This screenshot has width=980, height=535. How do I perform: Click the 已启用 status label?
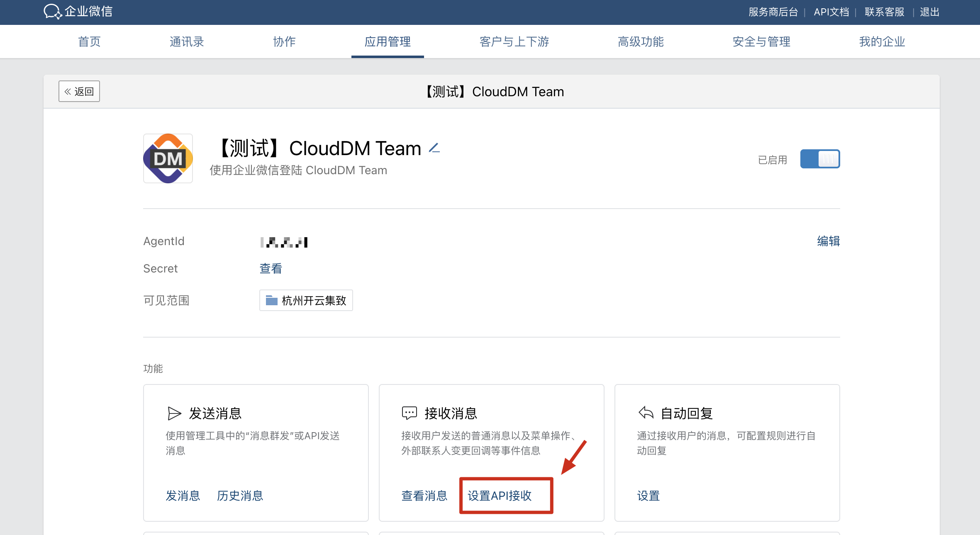[x=773, y=160]
